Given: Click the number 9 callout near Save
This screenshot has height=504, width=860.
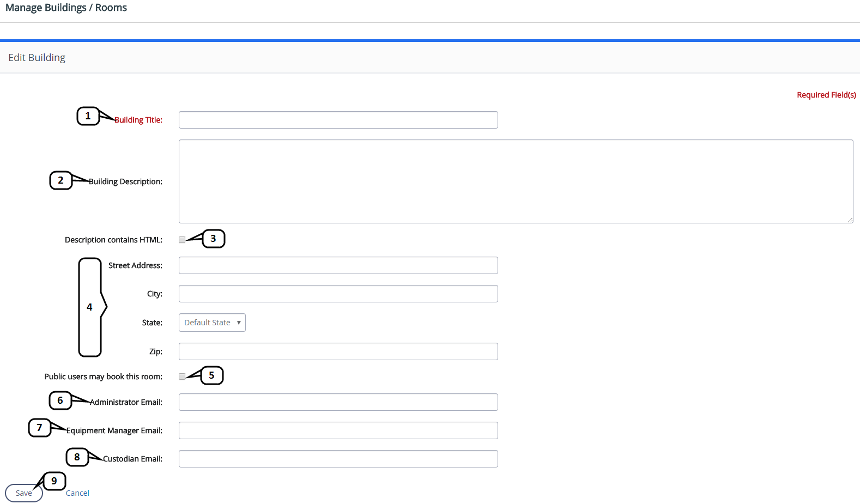Looking at the screenshot, I should pyautogui.click(x=54, y=481).
